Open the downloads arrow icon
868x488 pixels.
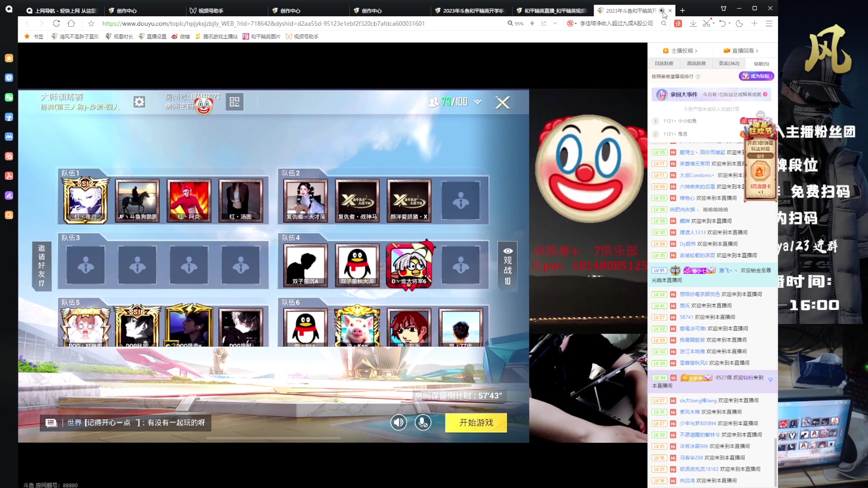(x=693, y=23)
